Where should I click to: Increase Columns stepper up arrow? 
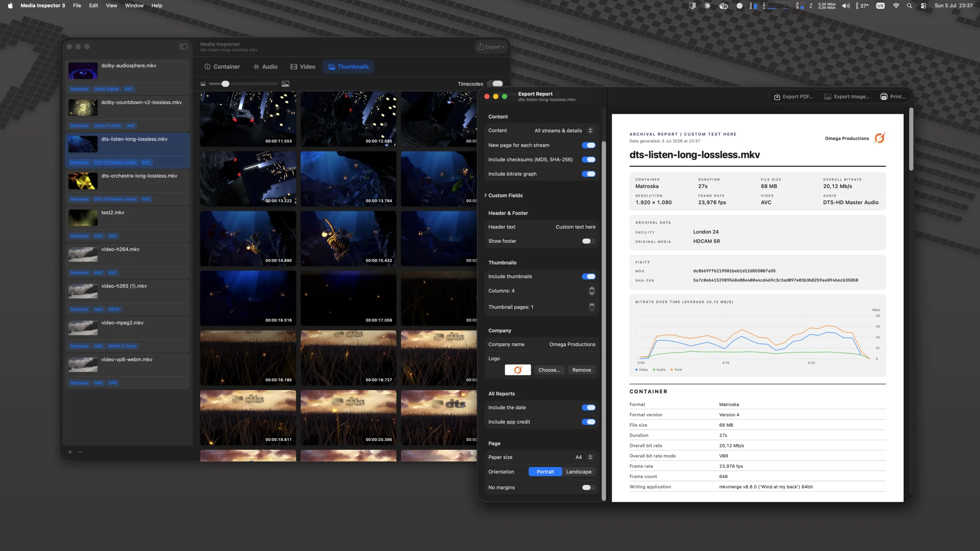pyautogui.click(x=592, y=288)
